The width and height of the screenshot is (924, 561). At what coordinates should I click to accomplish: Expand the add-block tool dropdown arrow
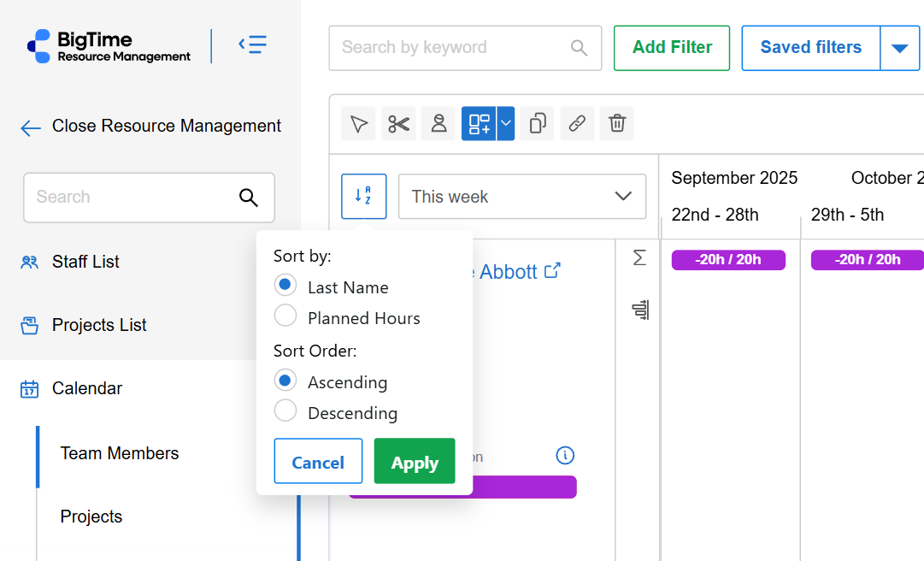pyautogui.click(x=506, y=124)
